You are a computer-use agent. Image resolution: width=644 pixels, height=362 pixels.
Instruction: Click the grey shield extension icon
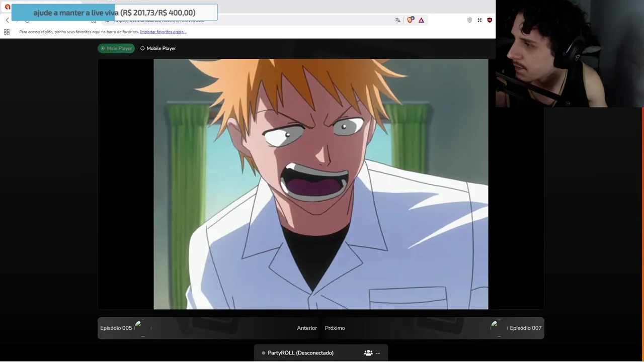(x=469, y=20)
